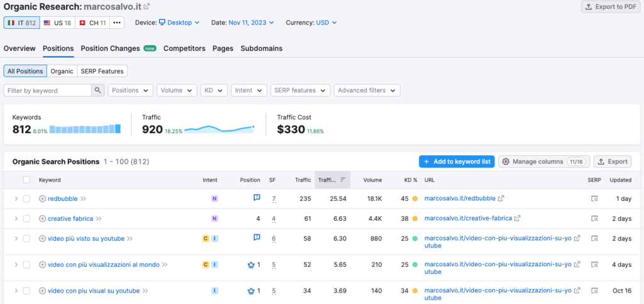
Task: Click sort icon on Traffic % column
Action: pyautogui.click(x=343, y=180)
